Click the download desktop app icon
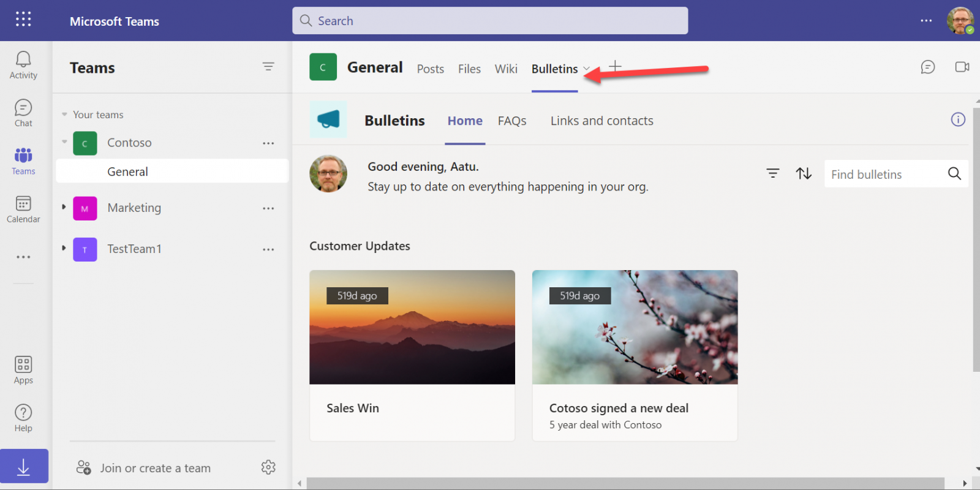Viewport: 980px width, 490px height. (x=24, y=467)
